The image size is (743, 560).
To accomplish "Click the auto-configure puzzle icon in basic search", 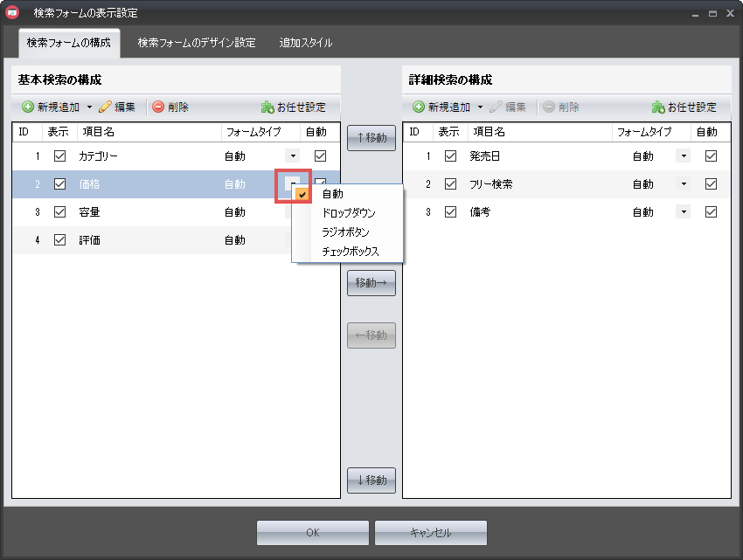I will [x=267, y=107].
